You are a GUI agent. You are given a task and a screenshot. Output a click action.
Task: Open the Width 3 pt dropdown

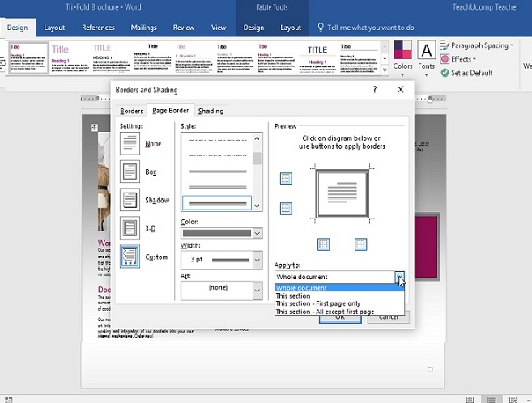(x=257, y=260)
